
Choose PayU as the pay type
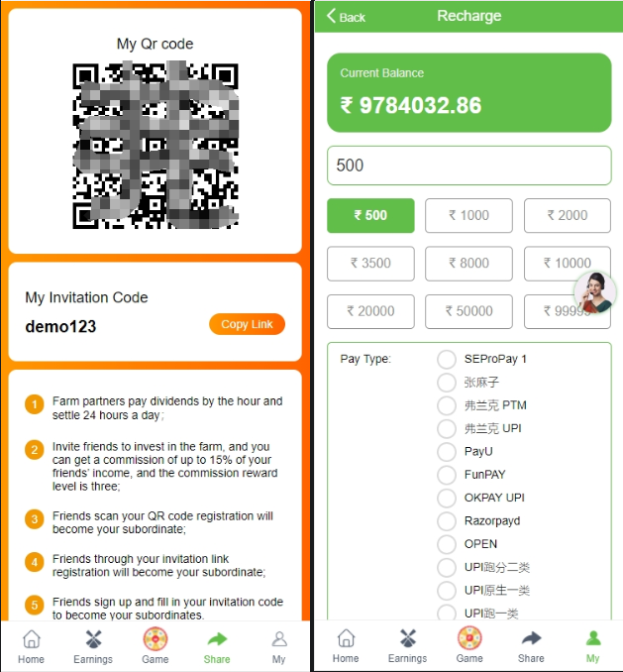pyautogui.click(x=447, y=452)
